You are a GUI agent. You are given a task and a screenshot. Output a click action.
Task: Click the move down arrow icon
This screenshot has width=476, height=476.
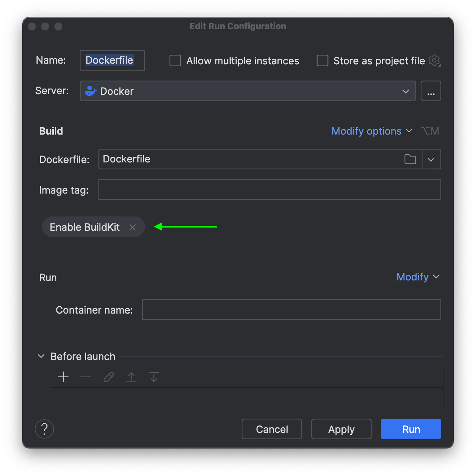click(154, 377)
